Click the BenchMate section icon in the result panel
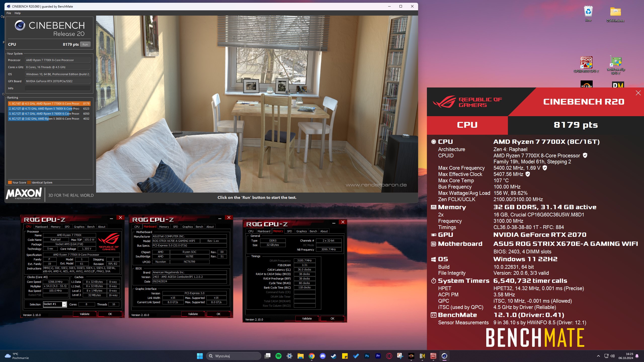 point(433,315)
